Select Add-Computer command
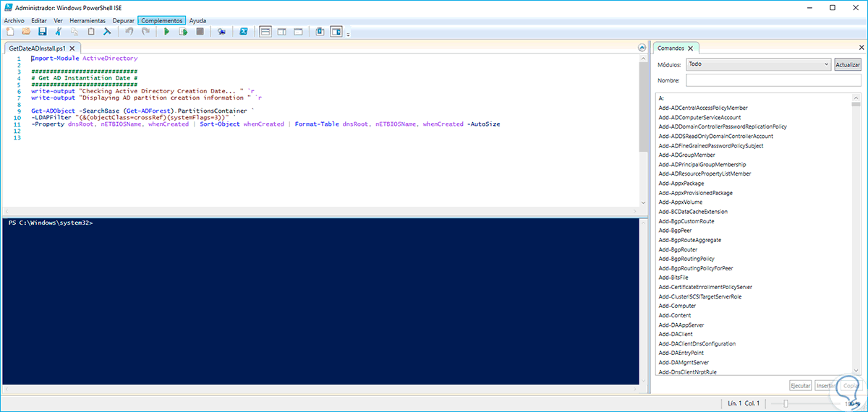 [677, 306]
